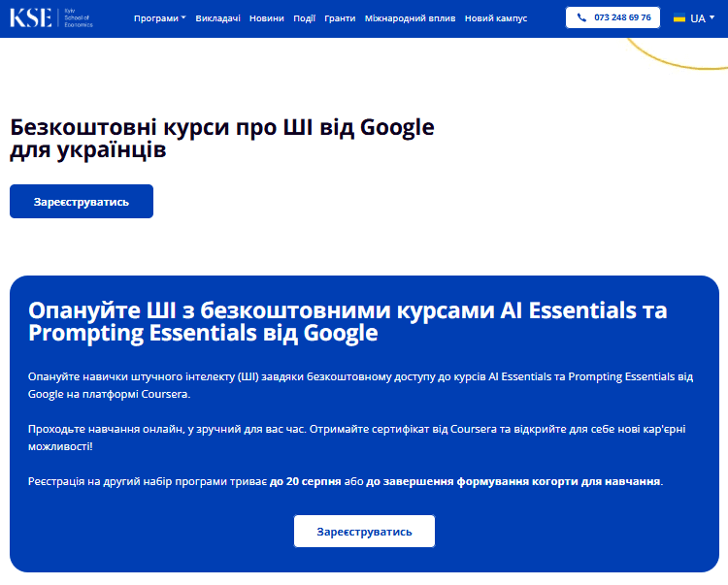Click the white Зареєструватись button in blue card

point(364,532)
